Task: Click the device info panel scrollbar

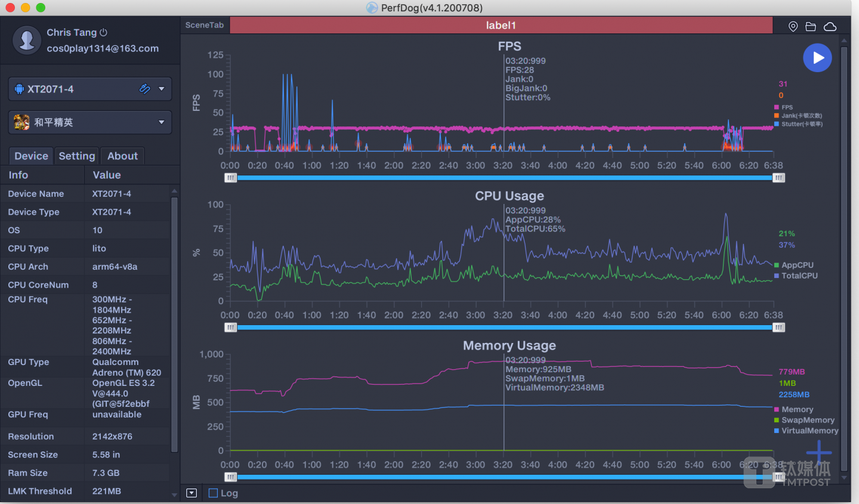Action: pos(174,322)
